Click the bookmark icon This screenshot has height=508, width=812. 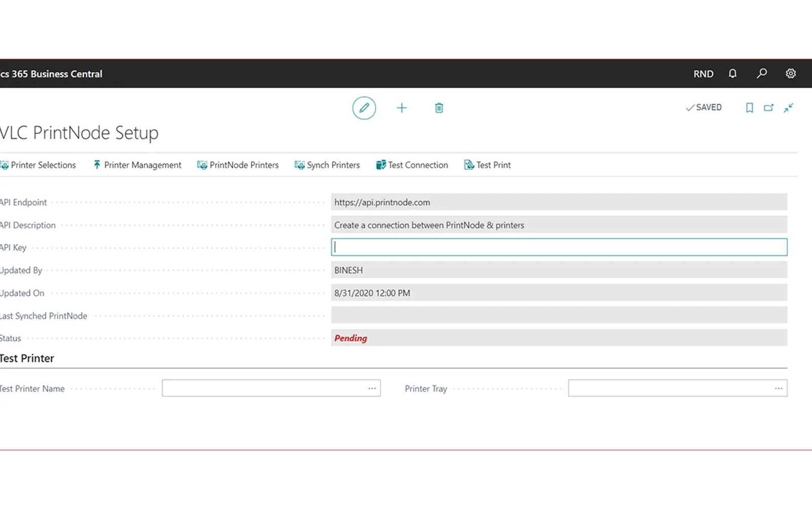coord(749,108)
